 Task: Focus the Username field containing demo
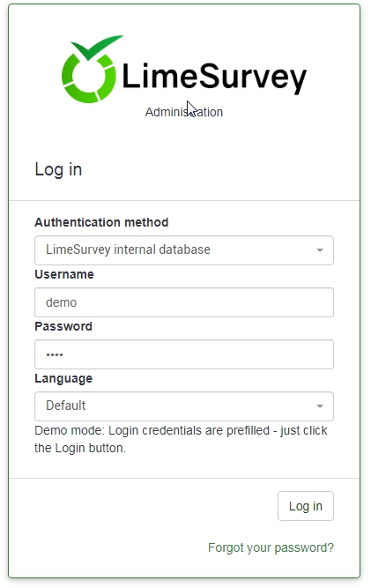click(x=184, y=302)
